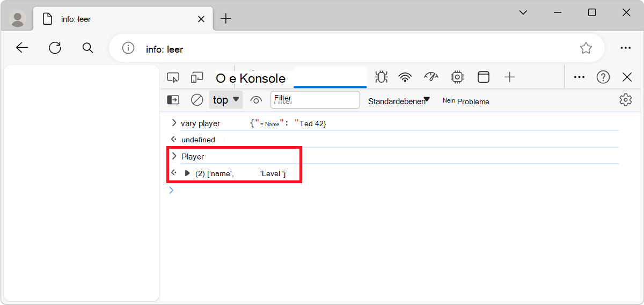Screen dimensions: 644x305
Task: Click the site info circle icon
Action: click(128, 48)
